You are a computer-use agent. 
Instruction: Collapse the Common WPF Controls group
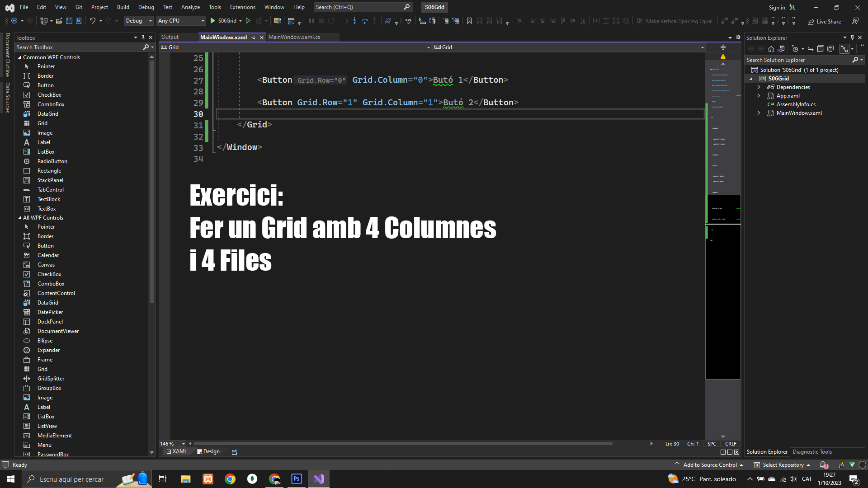tap(19, 57)
